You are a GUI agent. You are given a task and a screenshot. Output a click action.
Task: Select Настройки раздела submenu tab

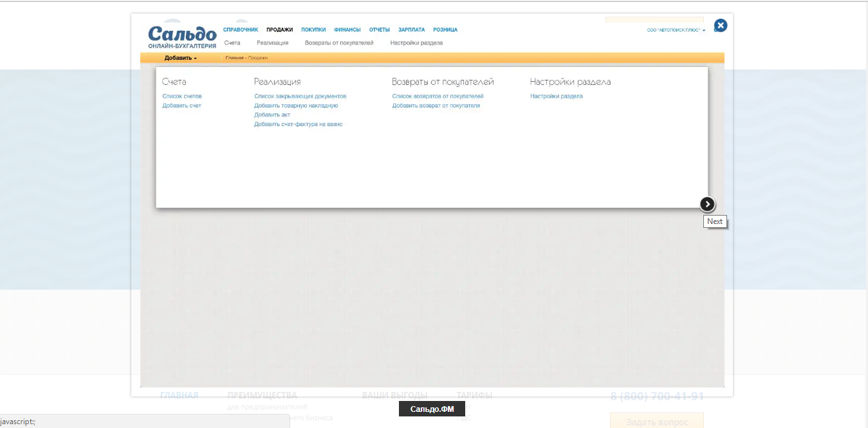(416, 43)
